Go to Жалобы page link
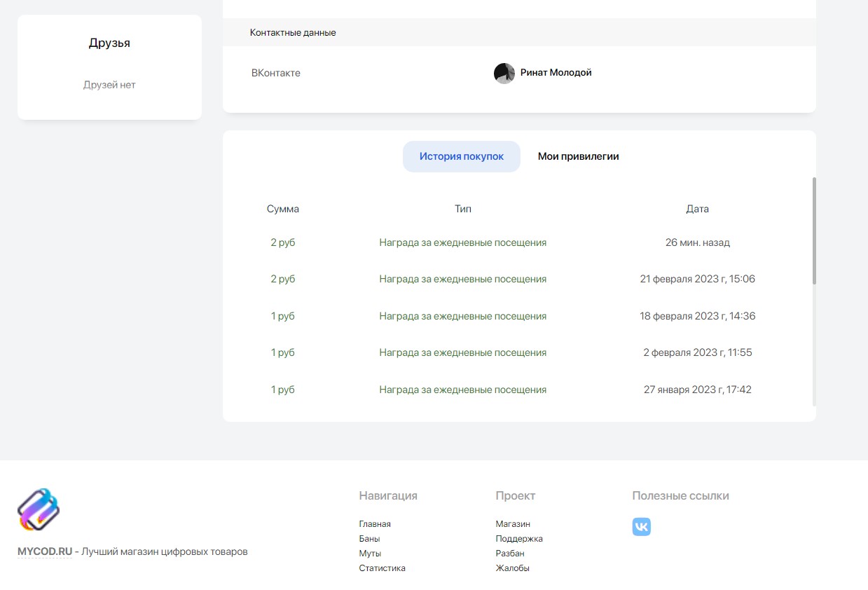Viewport: 868px width, 590px height. tap(512, 568)
